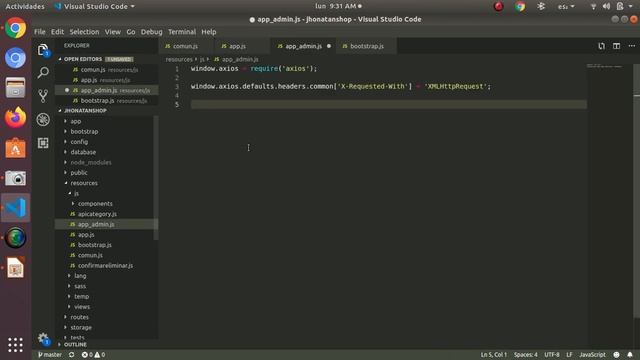Open the presentation app in dock
This screenshot has height=360, width=640.
point(16,268)
